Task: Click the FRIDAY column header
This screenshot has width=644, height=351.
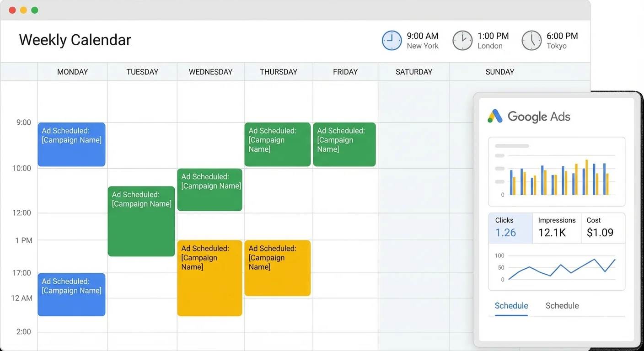Action: [x=345, y=72]
